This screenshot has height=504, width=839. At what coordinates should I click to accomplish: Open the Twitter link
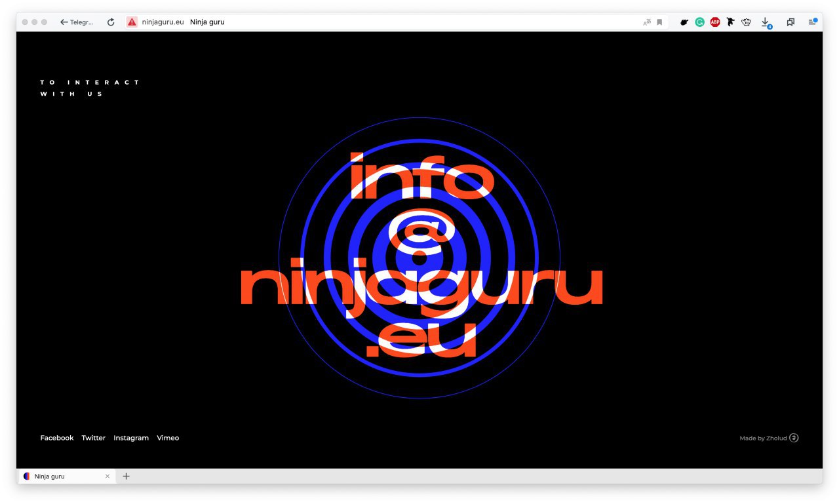click(x=94, y=438)
